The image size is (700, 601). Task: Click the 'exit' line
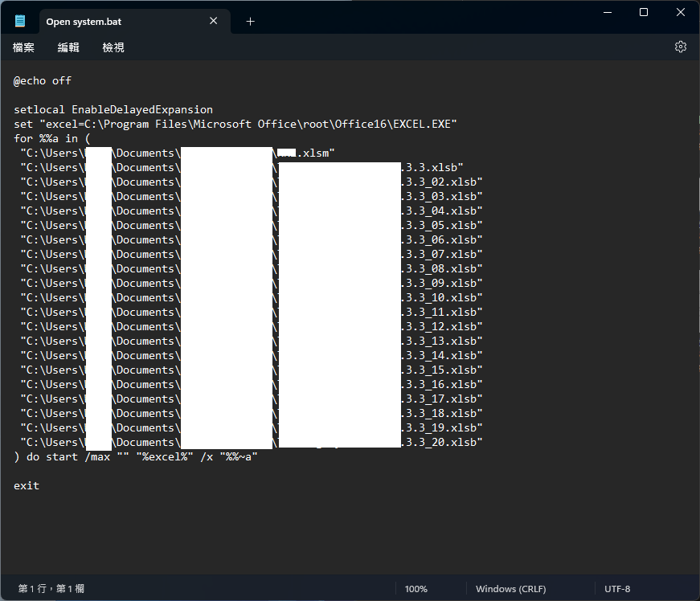pyautogui.click(x=27, y=486)
